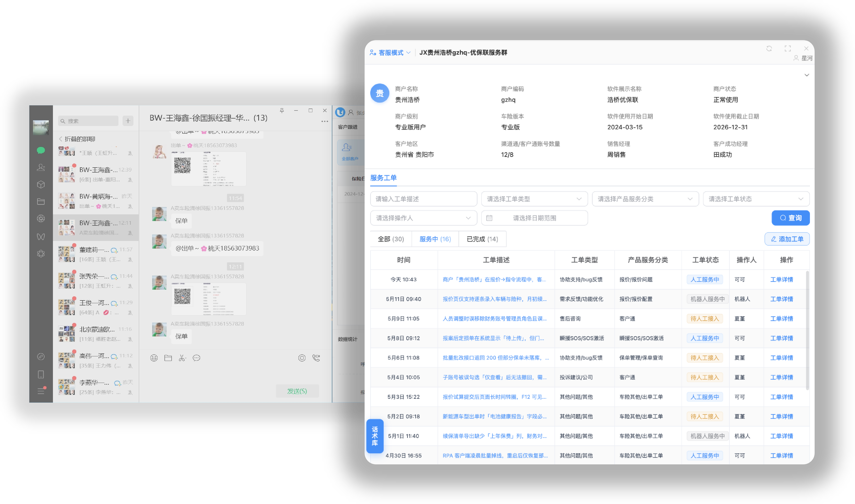855x504 pixels.
Task: Open the 李燕华 group chat
Action: [x=96, y=387]
